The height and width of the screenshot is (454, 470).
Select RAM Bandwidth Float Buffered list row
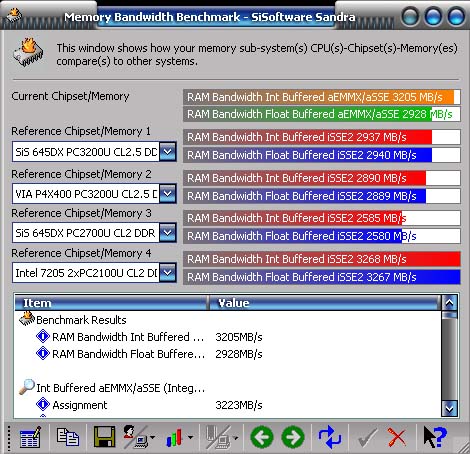coord(228,354)
